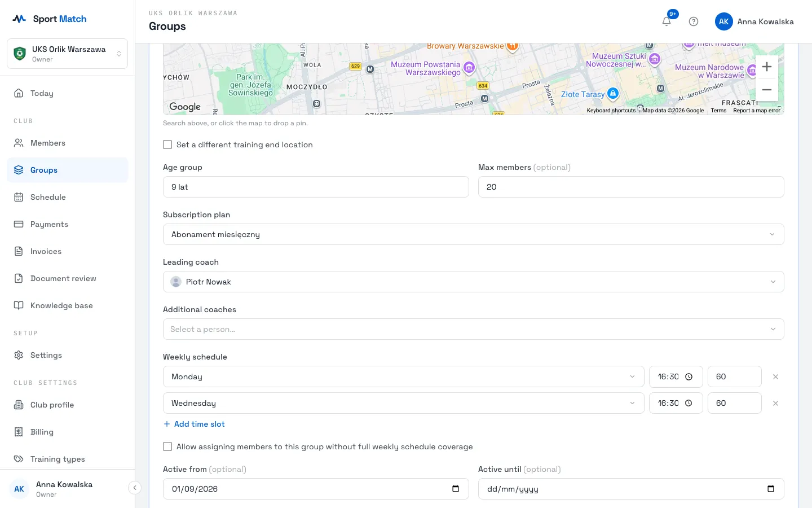Zoom out on the map

(767, 90)
